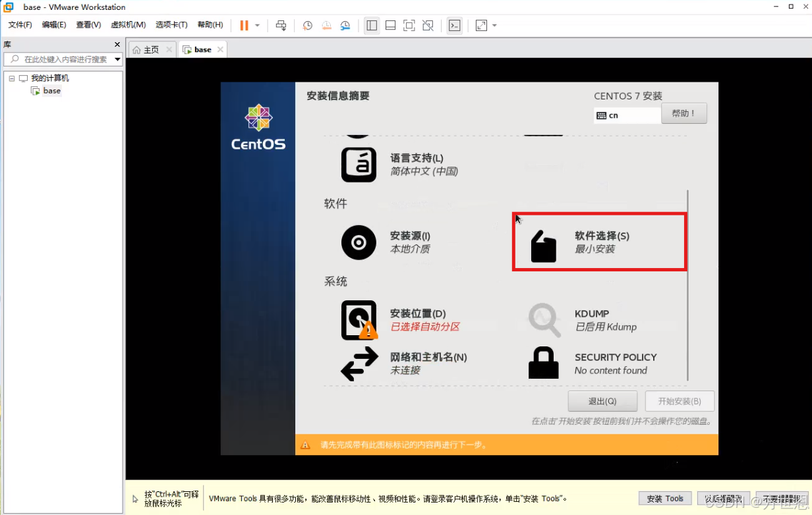812x515 pixels.
Task: Open the stretch display dropdown arrow
Action: pyautogui.click(x=494, y=26)
